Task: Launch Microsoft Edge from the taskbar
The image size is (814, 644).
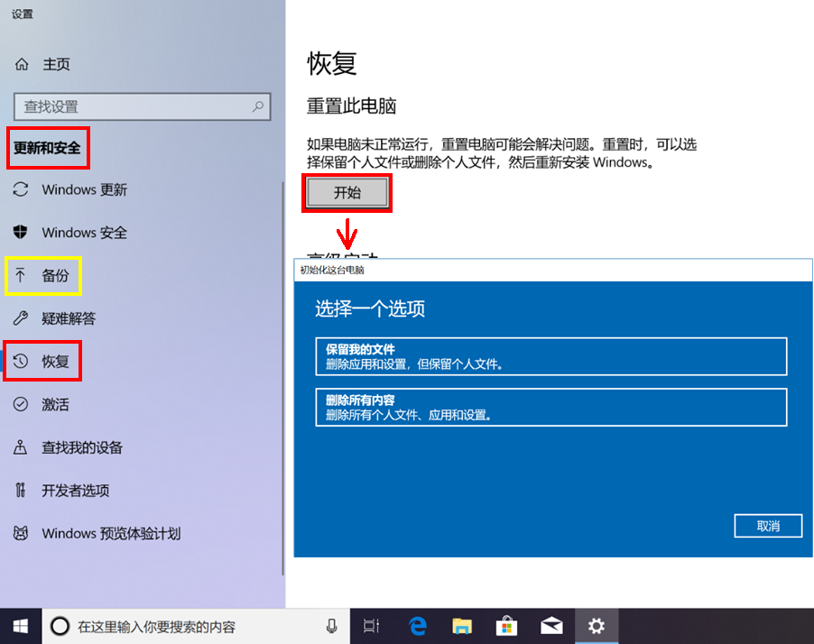Action: click(x=418, y=626)
